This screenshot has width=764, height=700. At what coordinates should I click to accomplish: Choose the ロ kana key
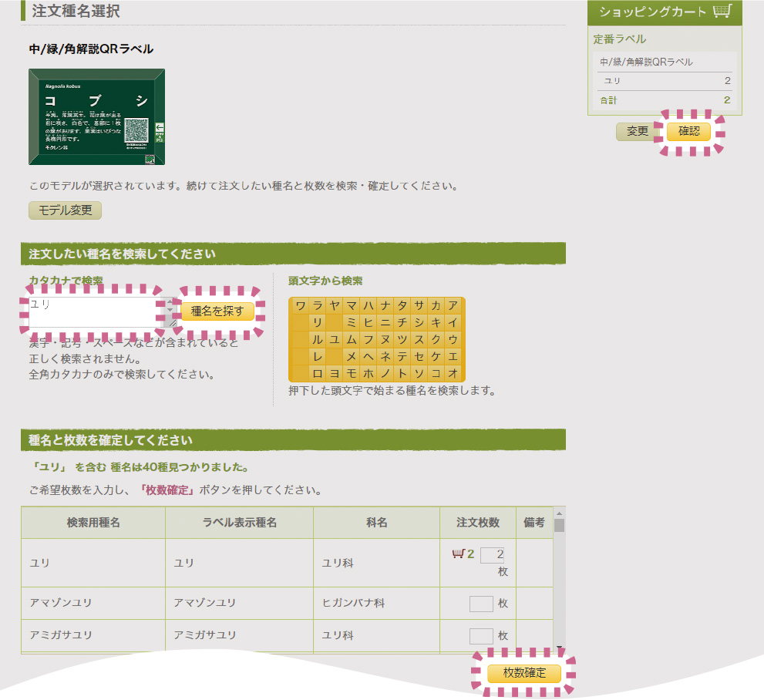(x=317, y=373)
